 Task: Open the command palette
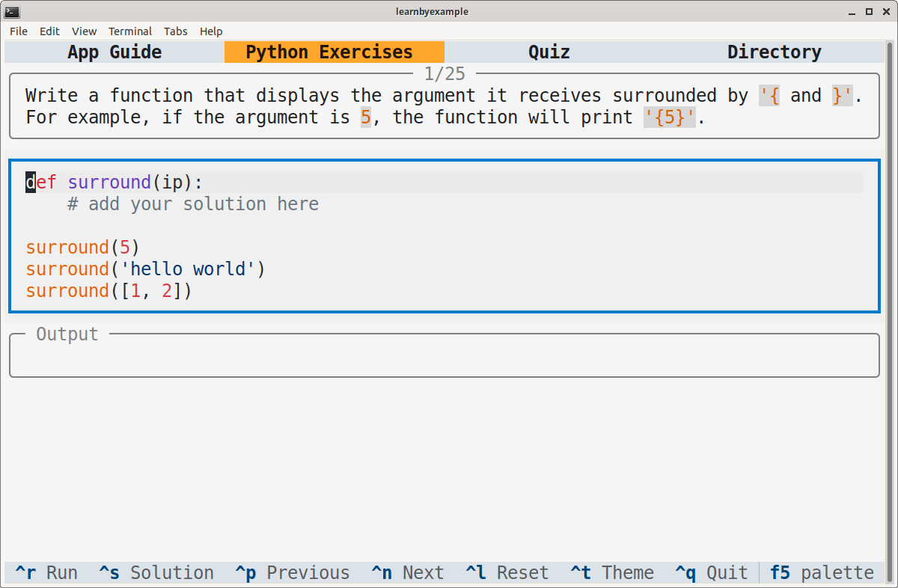coord(820,572)
